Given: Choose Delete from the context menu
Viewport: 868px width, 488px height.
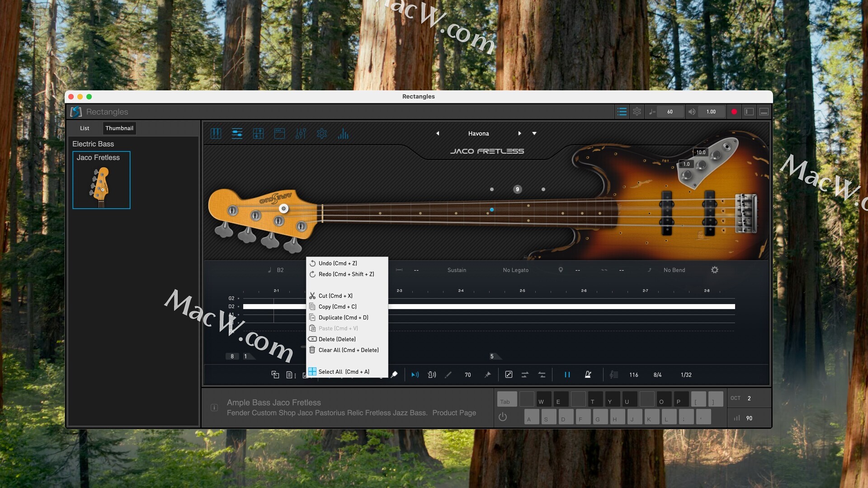Looking at the screenshot, I should coord(347,339).
